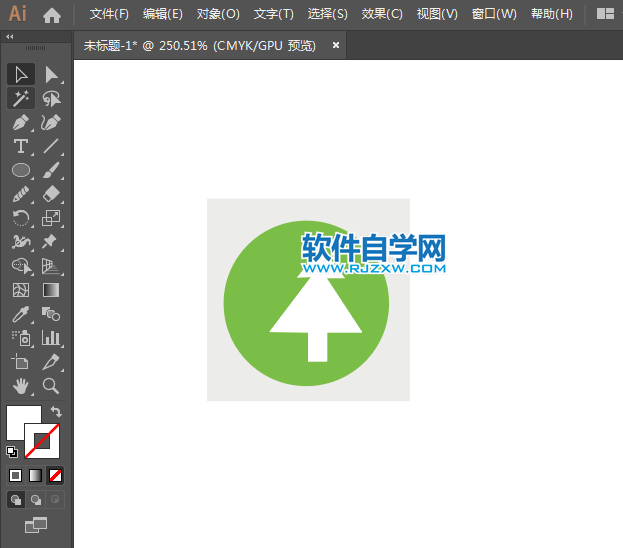The height and width of the screenshot is (548, 623).
Task: Open the 对象(O) menu
Action: pos(218,14)
